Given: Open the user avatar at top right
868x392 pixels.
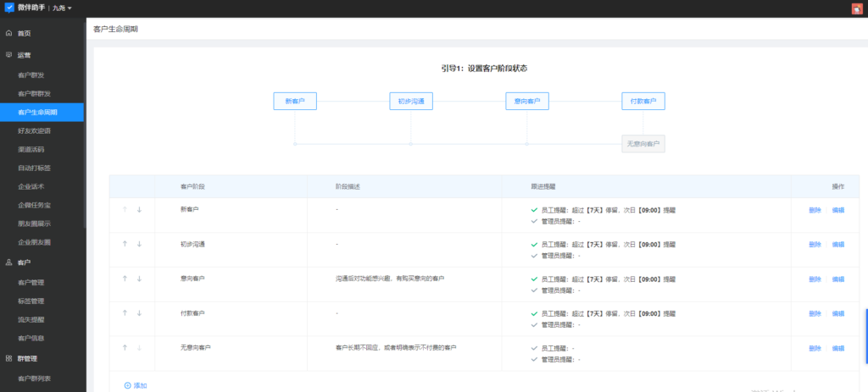Looking at the screenshot, I should pos(856,8).
